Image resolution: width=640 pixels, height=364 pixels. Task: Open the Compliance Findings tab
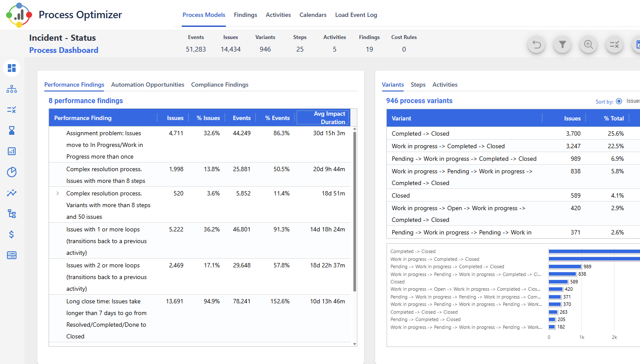tap(219, 84)
